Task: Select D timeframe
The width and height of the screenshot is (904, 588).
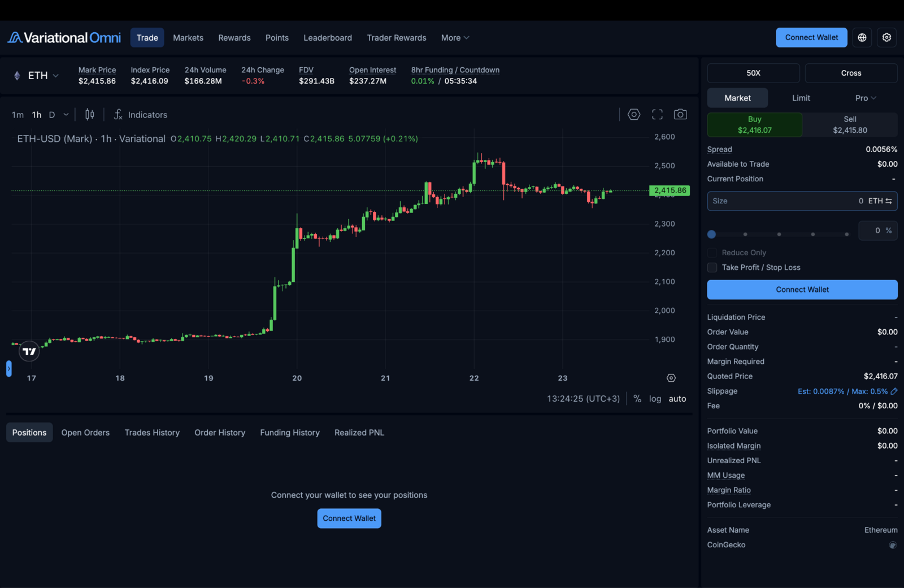Action: (52, 115)
